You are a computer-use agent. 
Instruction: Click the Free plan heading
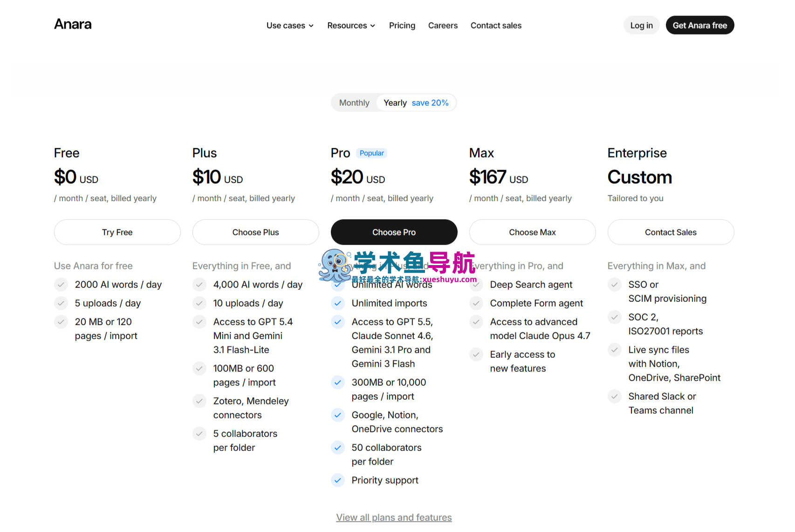coord(67,153)
